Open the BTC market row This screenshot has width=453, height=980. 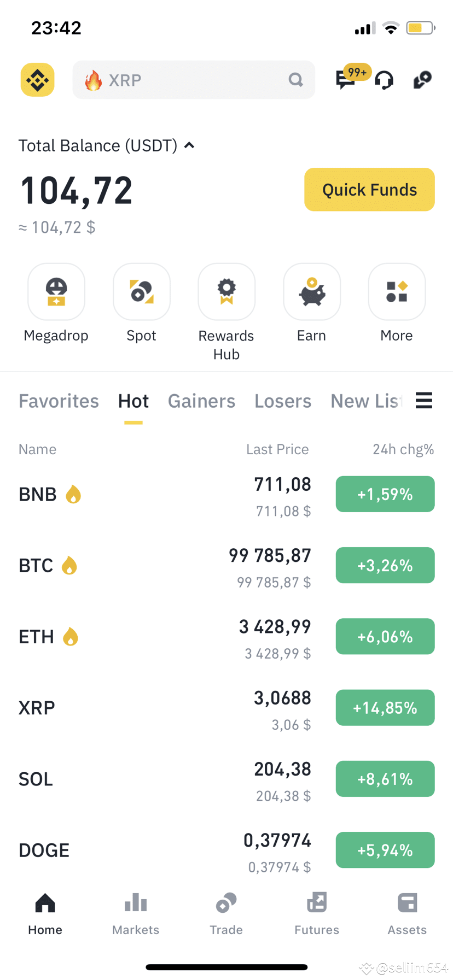pos(226,566)
